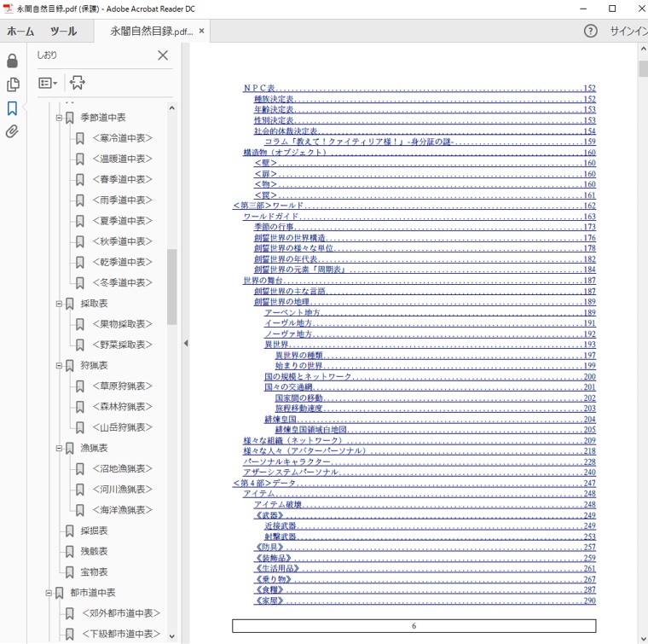Open the <温暖道中表> bookmark

pos(122,159)
